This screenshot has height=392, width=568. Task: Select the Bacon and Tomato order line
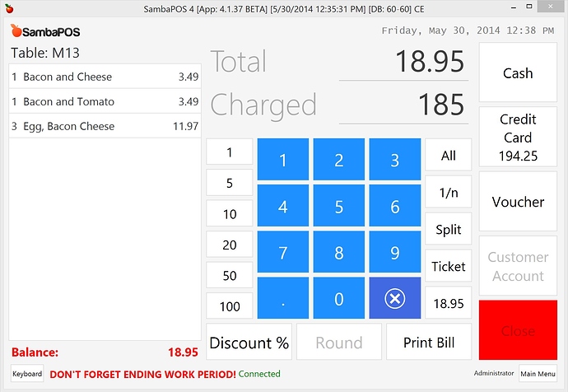[105, 101]
